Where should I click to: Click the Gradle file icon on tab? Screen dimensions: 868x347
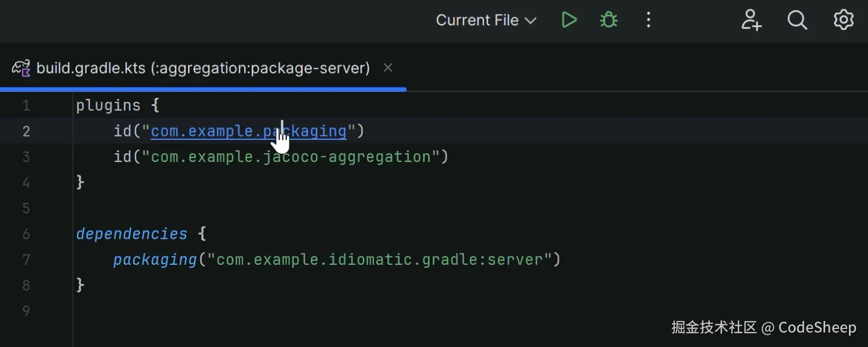(21, 68)
